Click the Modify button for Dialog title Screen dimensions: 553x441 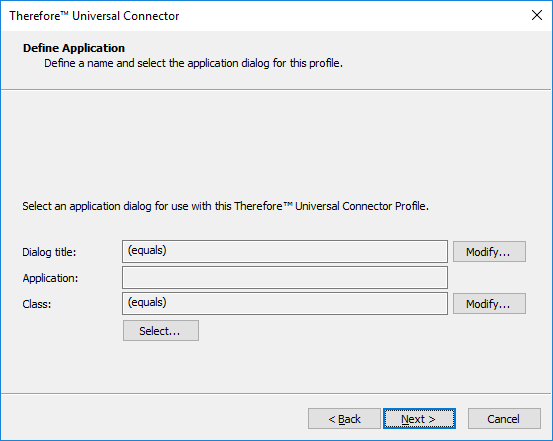pos(489,252)
